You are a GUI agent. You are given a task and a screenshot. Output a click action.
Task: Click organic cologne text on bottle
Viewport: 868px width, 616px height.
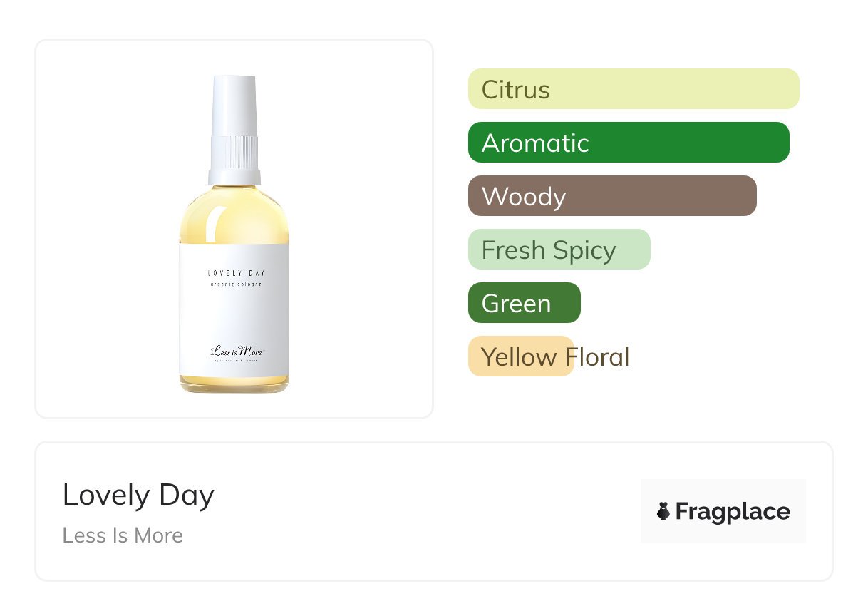(x=236, y=284)
